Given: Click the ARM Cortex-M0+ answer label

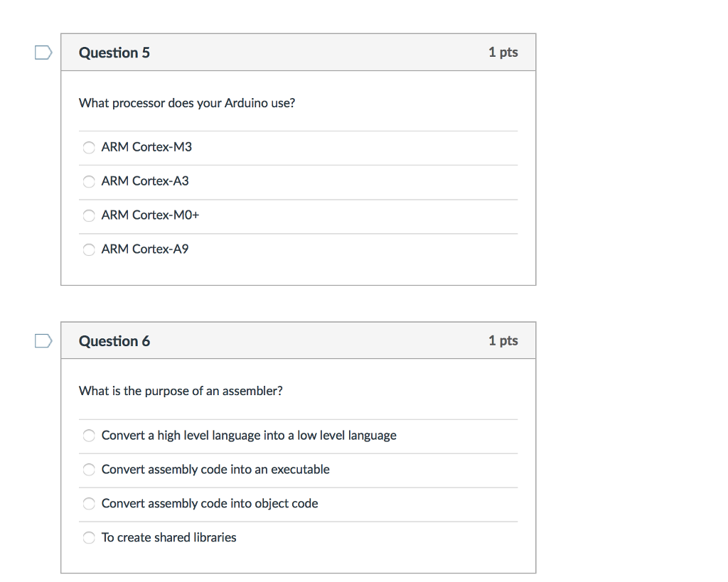Looking at the screenshot, I should point(150,215).
